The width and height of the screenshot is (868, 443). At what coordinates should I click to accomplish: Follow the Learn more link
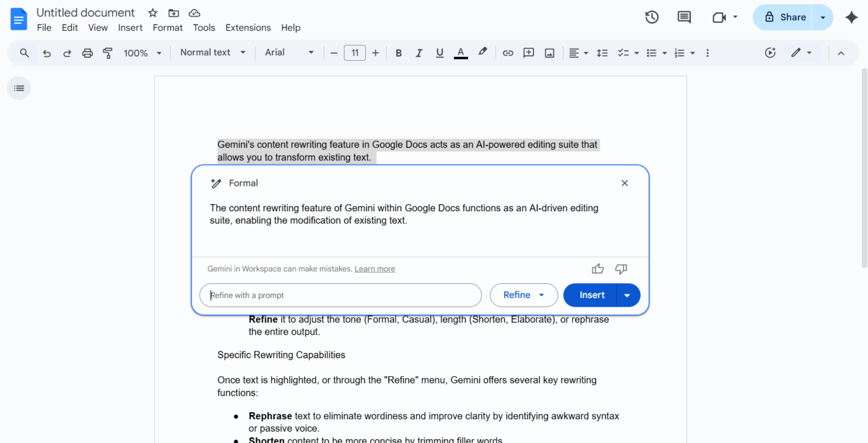(374, 269)
